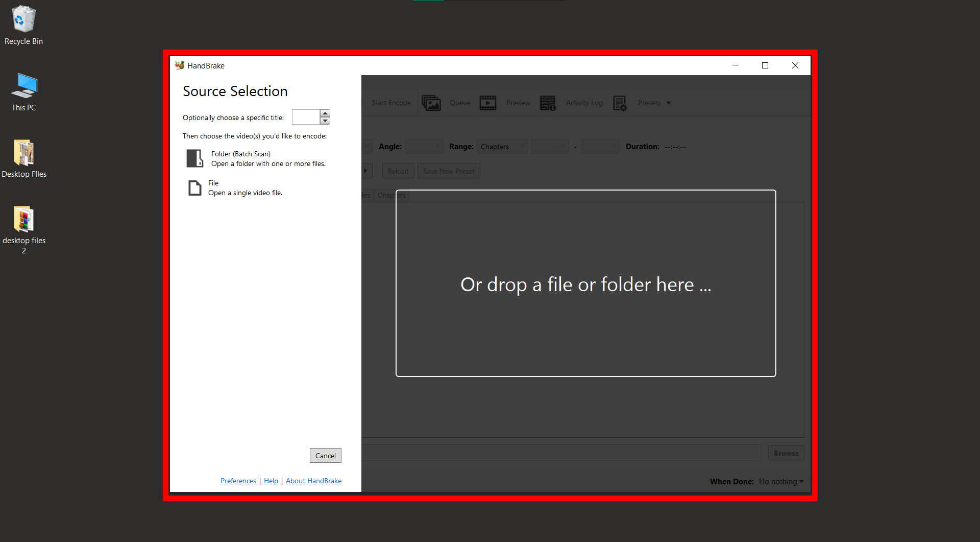Switch to the Chapters tab
This screenshot has height=542, width=980.
click(x=391, y=195)
